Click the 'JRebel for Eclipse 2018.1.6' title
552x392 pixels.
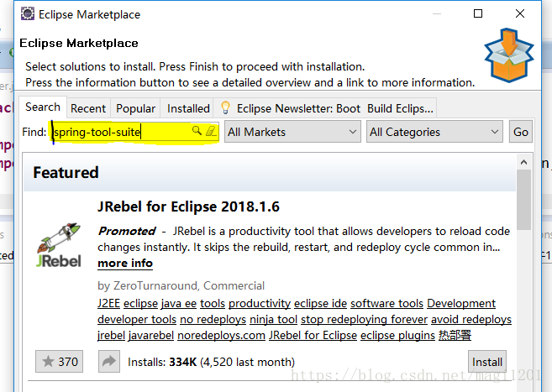click(x=188, y=206)
